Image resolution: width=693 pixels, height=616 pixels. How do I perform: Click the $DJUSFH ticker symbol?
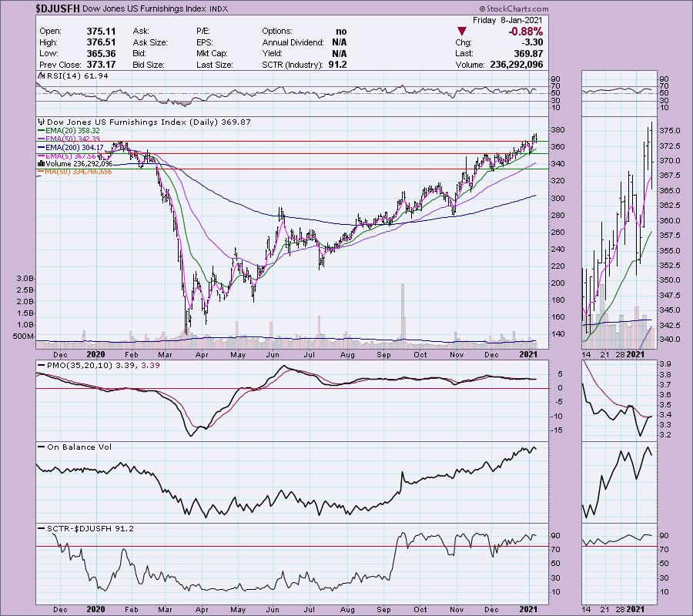click(58, 8)
